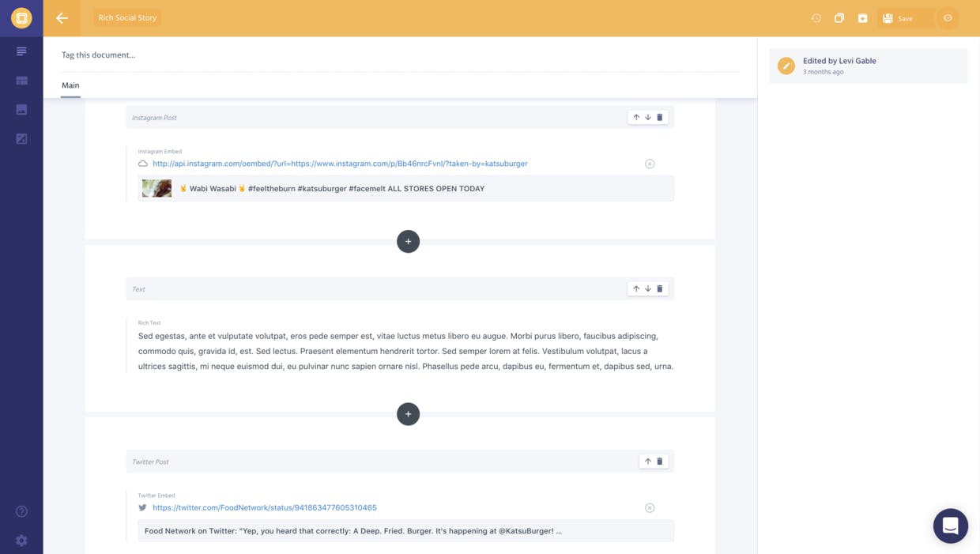Screen dimensions: 980x554
Task: Click the 3 months ago timestamp
Action: coord(824,72)
